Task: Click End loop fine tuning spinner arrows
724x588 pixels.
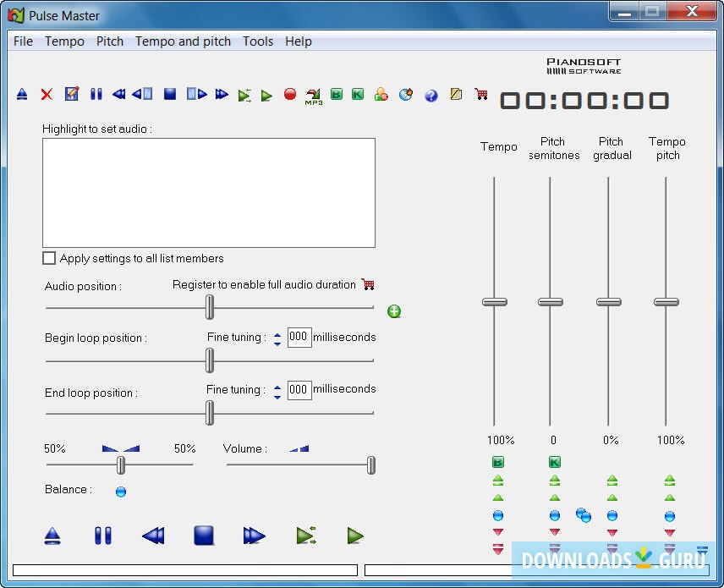Action: (277, 393)
